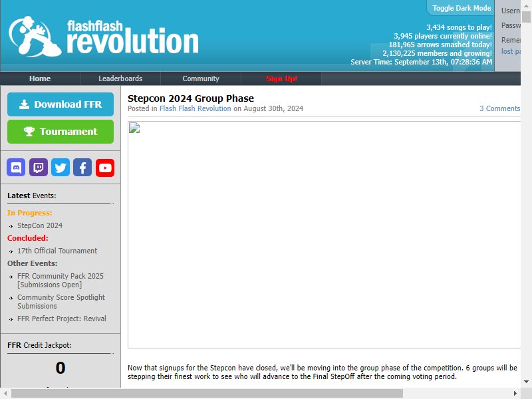Click the '181,965 arrows smashed today!' text
The height and width of the screenshot is (399, 532).
[440, 45]
